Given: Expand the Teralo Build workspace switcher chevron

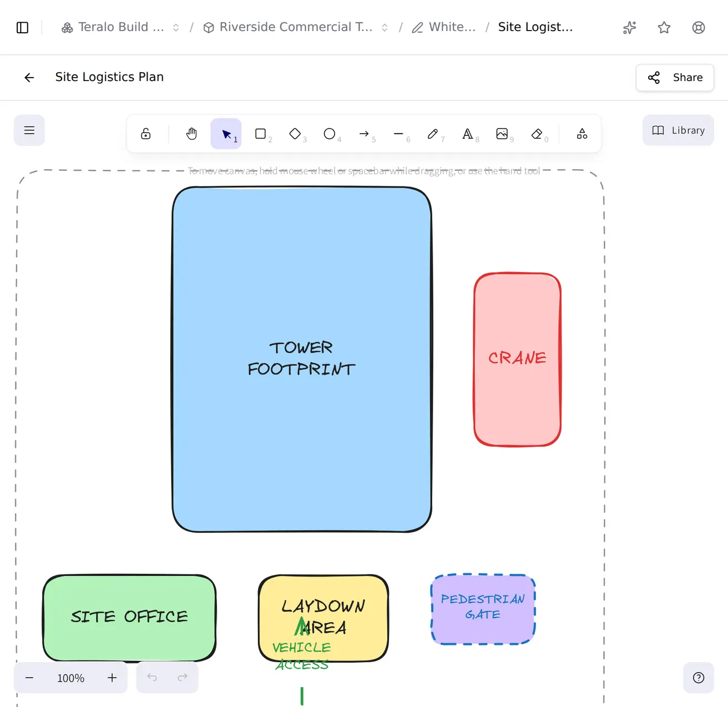Looking at the screenshot, I should (176, 28).
